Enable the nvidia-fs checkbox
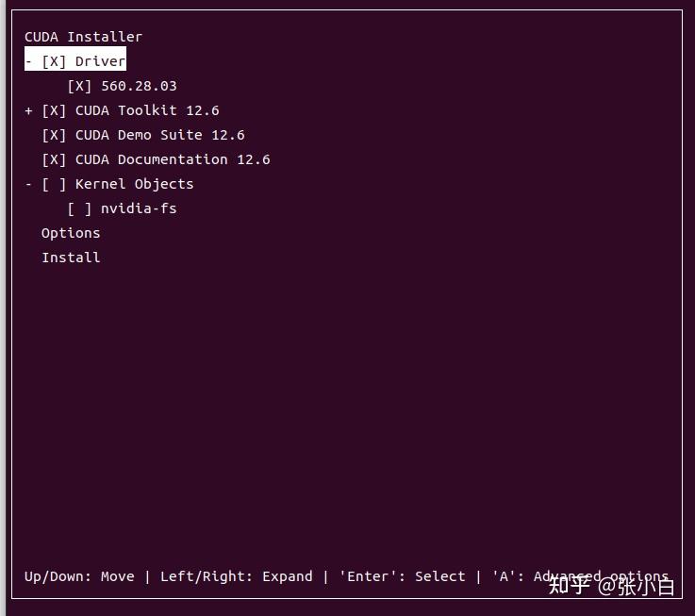 pyautogui.click(x=79, y=208)
